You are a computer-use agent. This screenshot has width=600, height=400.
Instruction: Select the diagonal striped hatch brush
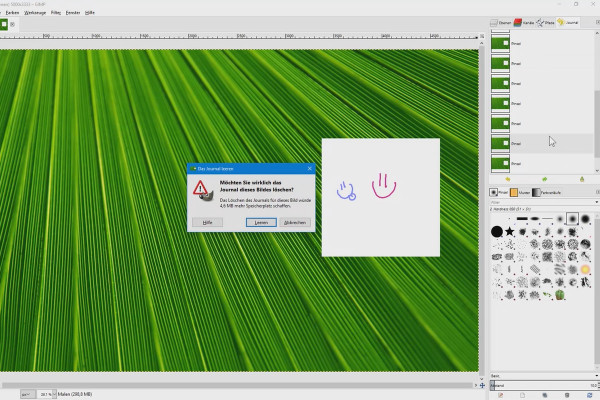(535, 269)
